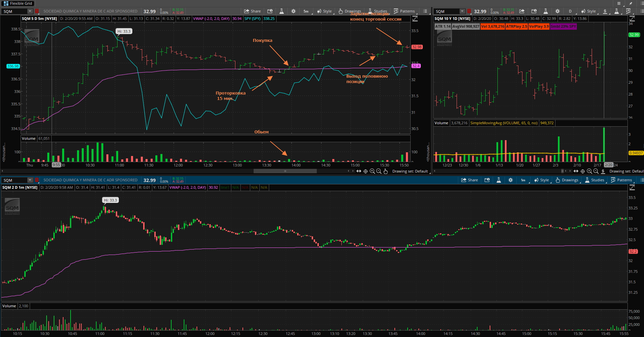
Task: Zoom out on the 5m chart
Action: click(379, 171)
